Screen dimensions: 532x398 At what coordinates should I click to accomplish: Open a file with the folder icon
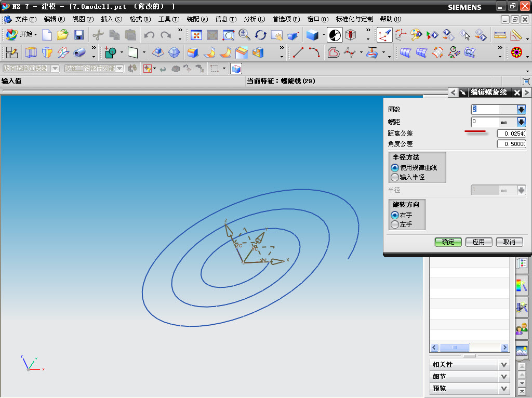(63, 35)
